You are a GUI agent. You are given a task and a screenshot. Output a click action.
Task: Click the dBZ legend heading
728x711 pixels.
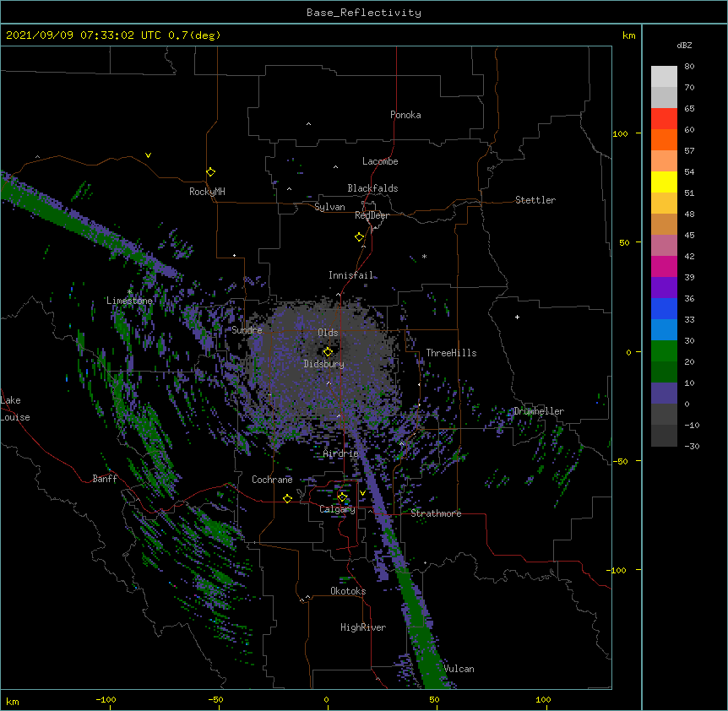coord(684,45)
